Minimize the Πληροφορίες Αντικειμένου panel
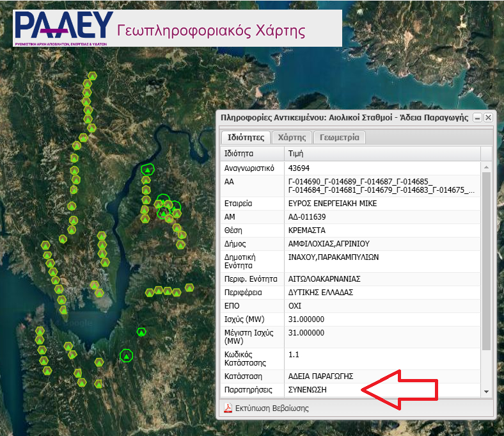The height and width of the screenshot is (436, 504). (477, 118)
